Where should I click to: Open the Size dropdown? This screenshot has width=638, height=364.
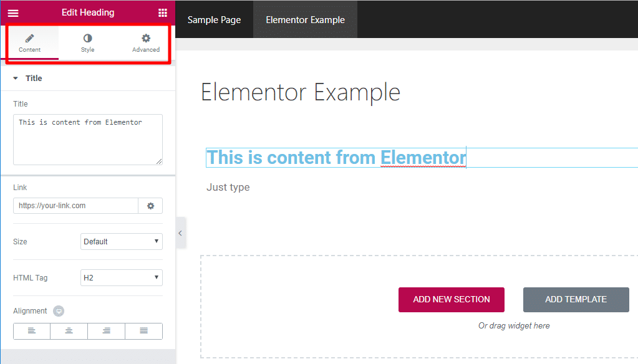click(x=121, y=241)
